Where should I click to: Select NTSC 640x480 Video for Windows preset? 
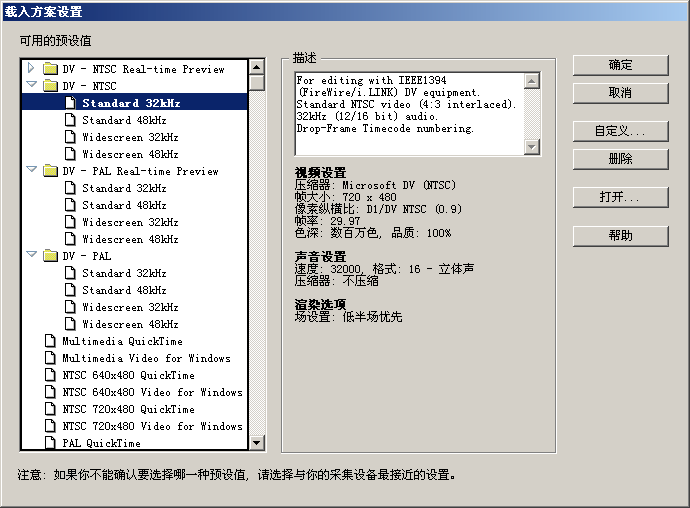tap(152, 392)
